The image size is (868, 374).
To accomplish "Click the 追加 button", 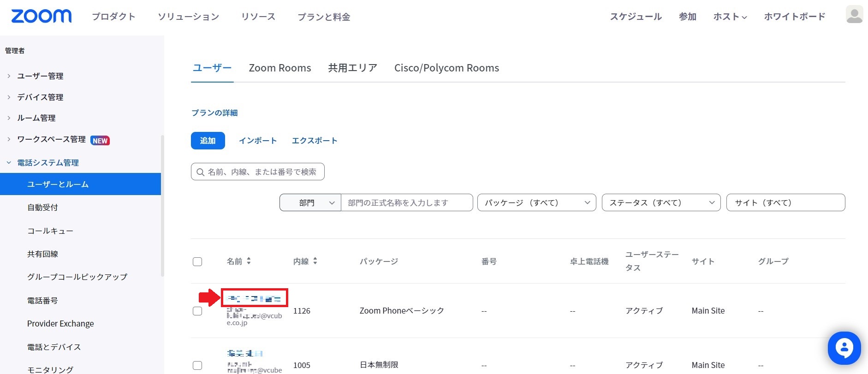I will [x=208, y=141].
